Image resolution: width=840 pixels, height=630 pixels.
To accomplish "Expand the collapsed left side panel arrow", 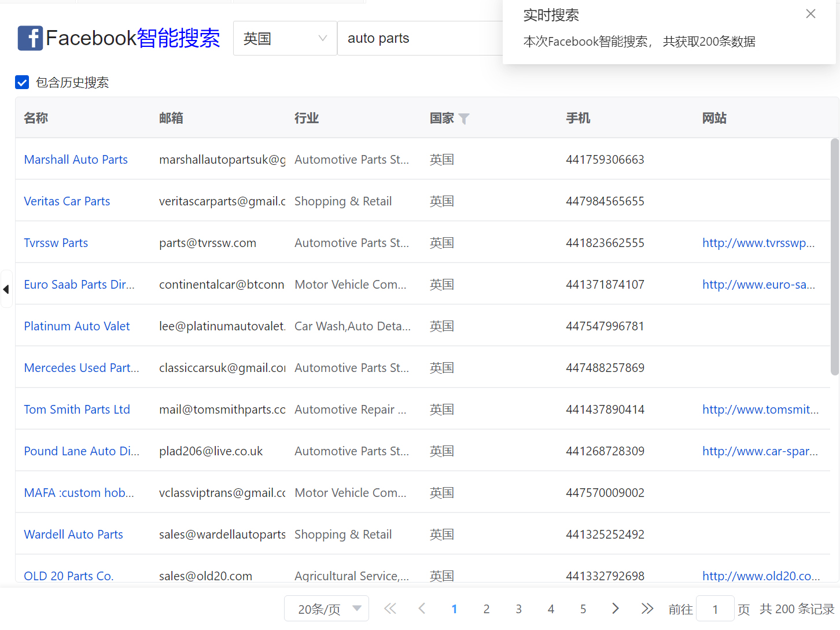I will tap(6, 289).
